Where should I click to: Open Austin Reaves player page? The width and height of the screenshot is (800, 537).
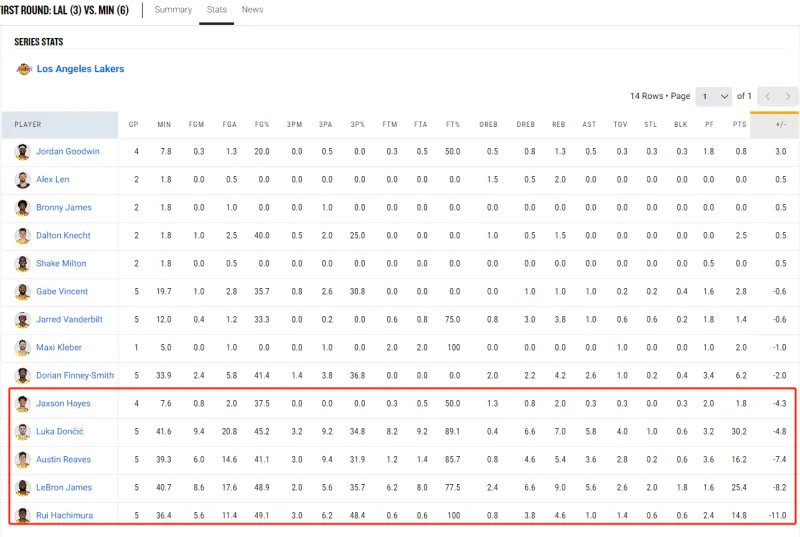pos(63,459)
